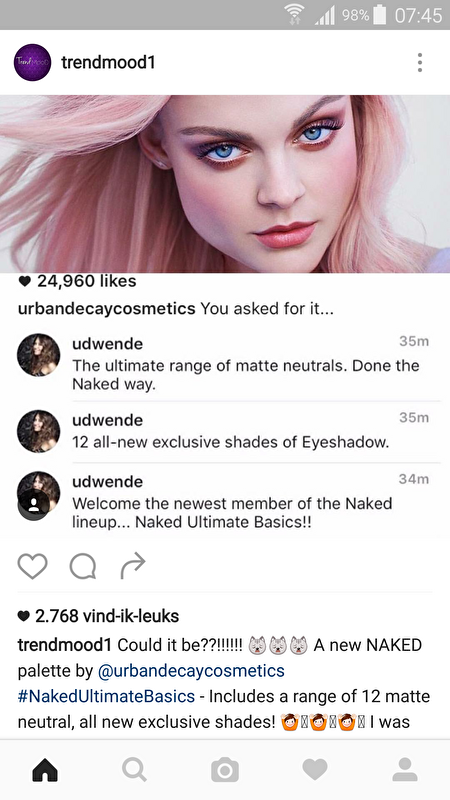
Task: Open your Profile tab in bottom navigation
Action: point(405,770)
